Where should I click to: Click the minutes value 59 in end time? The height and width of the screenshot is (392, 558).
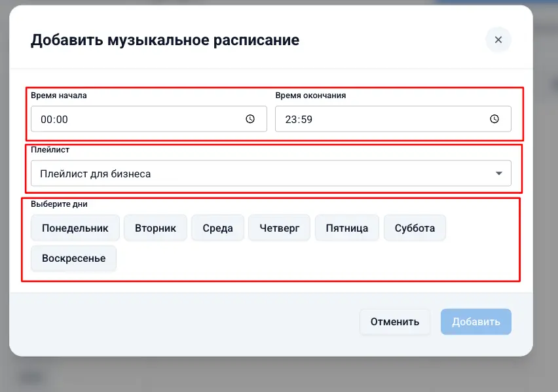click(x=306, y=120)
